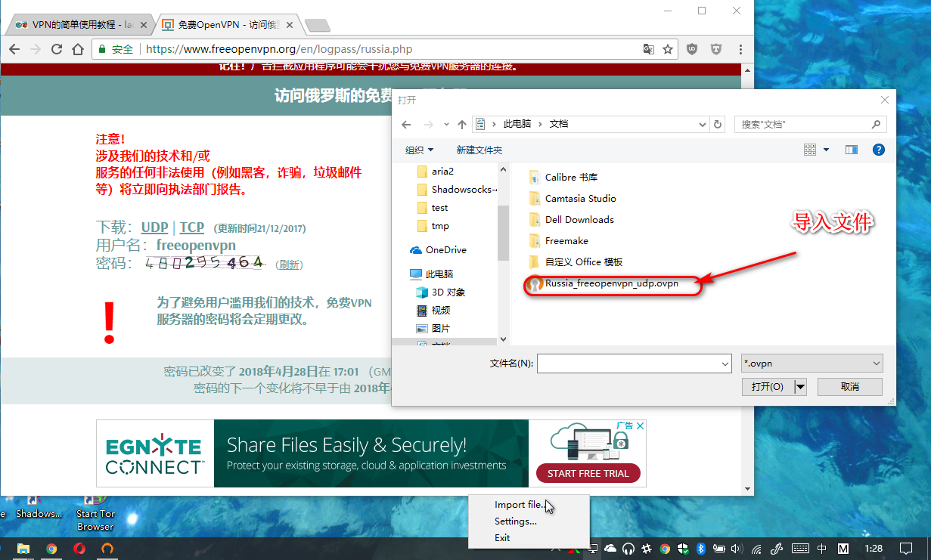This screenshot has height=560, width=931.
Task: Select the Dell Downloads folder
Action: 571,220
